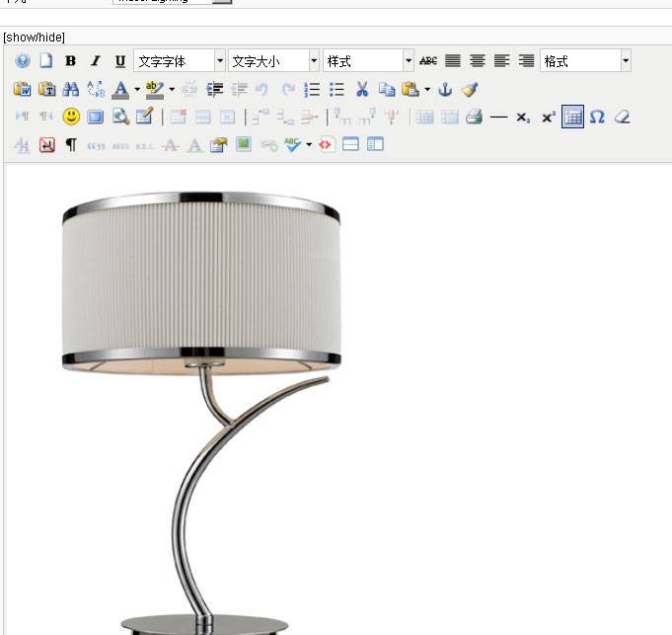Click the printer icon
This screenshot has height=635, width=672.
[474, 117]
